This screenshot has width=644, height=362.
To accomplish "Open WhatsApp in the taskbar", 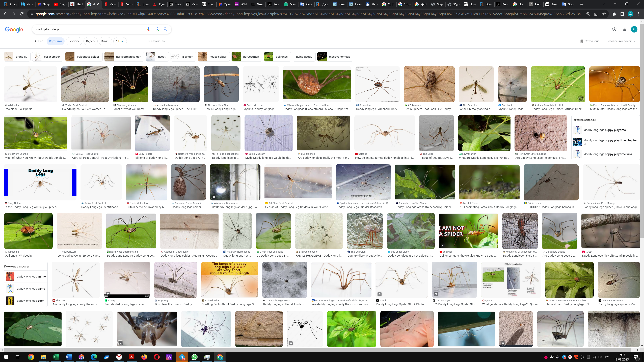I will [195, 357].
